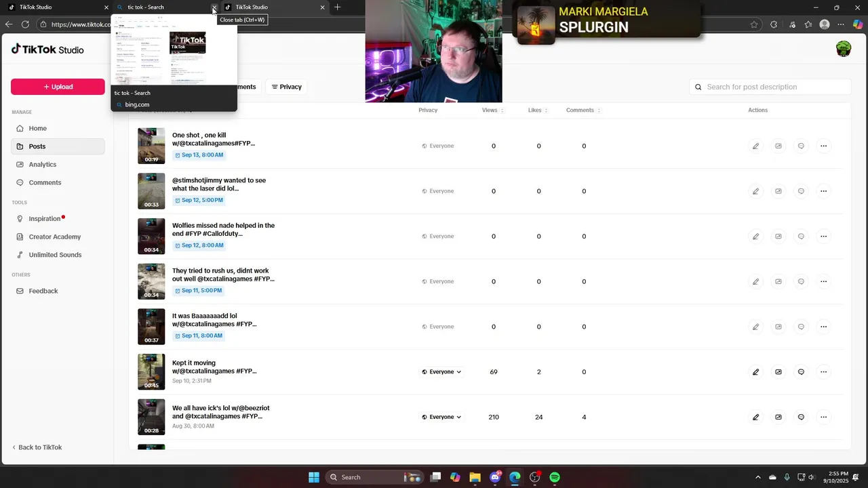868x488 pixels.
Task: View comments icon for 'Kept it moving' post
Action: [801, 372]
